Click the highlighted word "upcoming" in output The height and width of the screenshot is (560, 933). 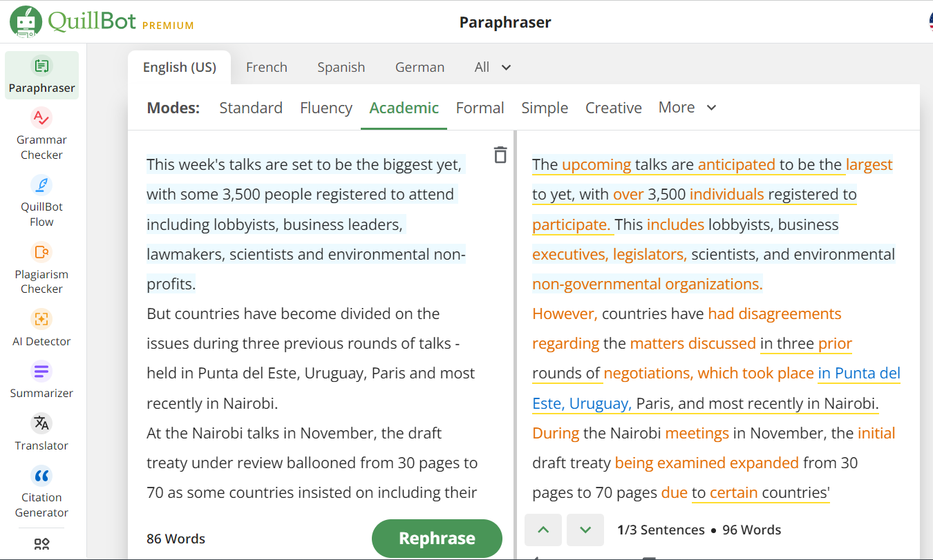point(596,164)
